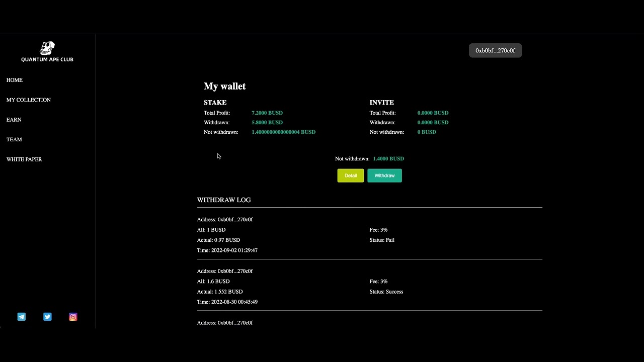Click the log entry All: 1 BUSD
644x362 pixels.
tap(211, 230)
